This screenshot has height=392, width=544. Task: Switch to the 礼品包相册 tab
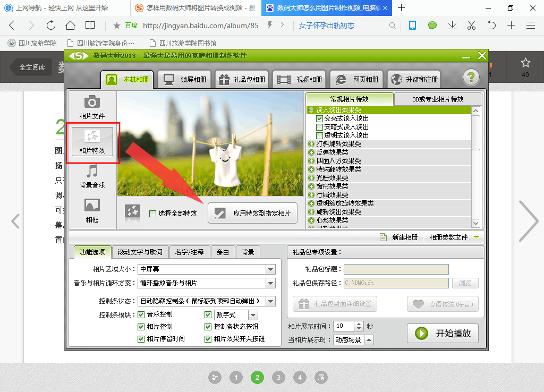click(x=242, y=80)
